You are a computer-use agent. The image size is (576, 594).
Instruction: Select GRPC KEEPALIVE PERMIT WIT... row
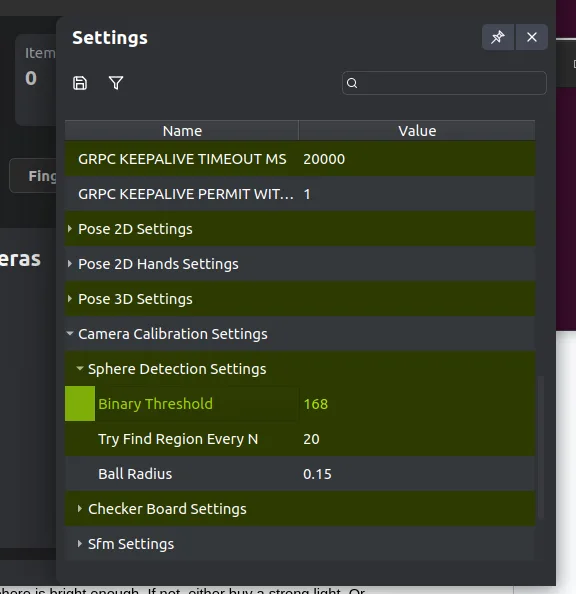(300, 194)
